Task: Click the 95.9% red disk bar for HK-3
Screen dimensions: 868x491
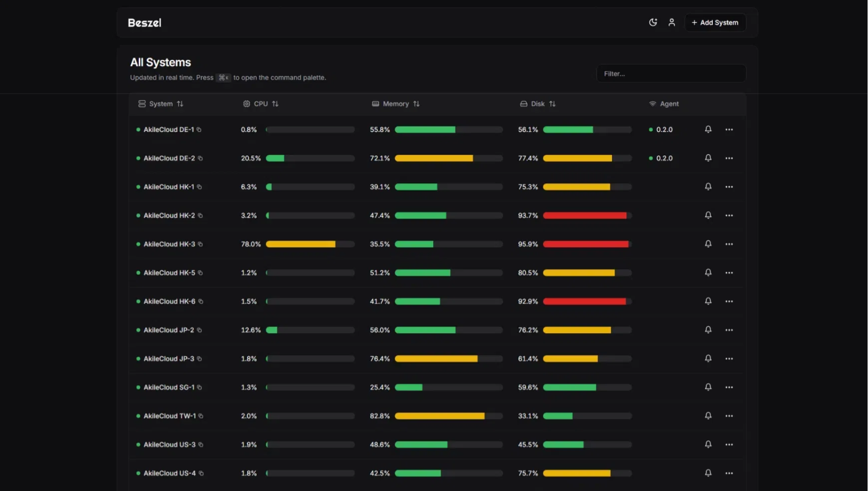Action: [x=587, y=244]
